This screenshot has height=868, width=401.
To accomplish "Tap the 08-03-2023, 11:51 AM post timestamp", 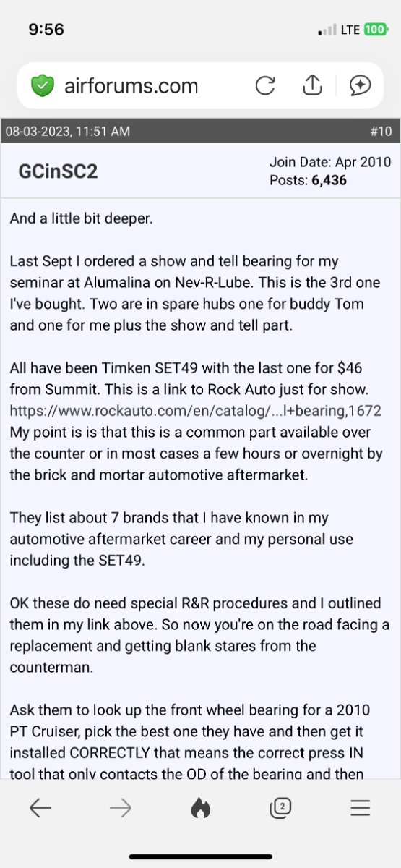I will pos(68,131).
